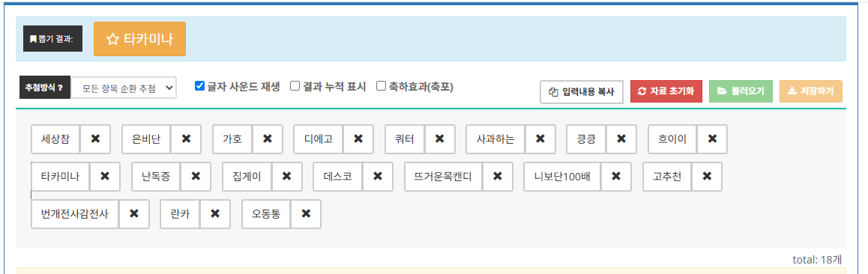Delete the 집게이 entry with X
Image resolution: width=868 pixels, height=274 pixels.
click(286, 177)
